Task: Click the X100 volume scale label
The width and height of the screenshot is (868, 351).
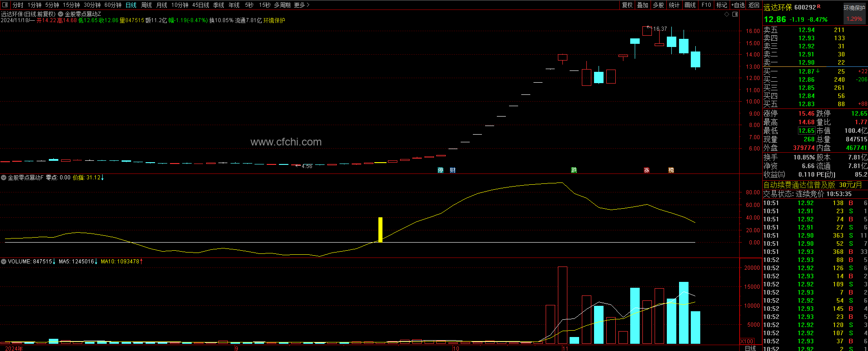Action: tap(747, 342)
